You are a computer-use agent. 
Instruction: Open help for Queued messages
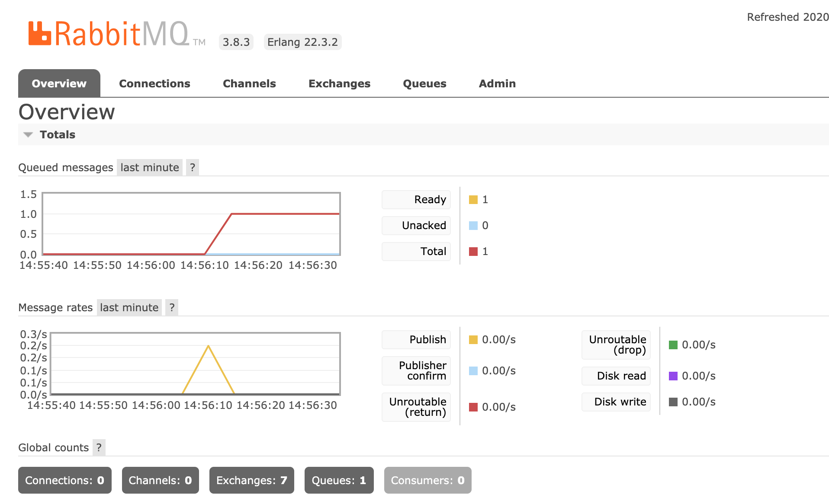193,167
